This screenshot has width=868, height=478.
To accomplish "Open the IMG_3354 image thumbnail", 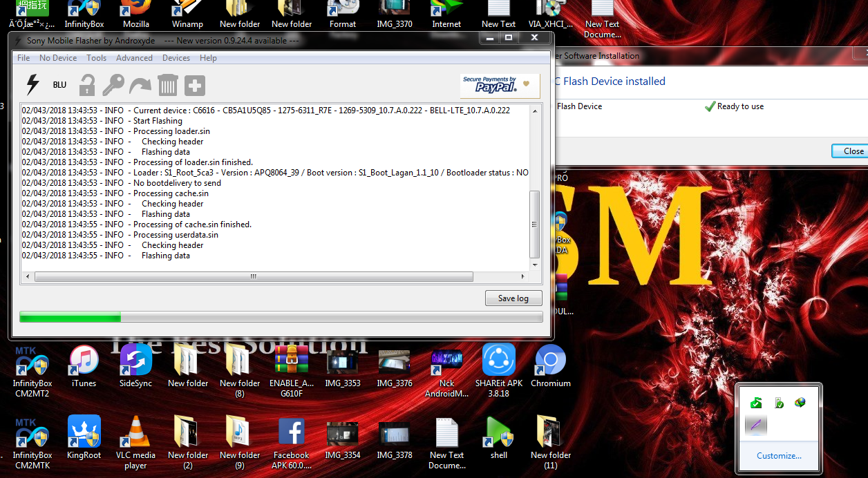I will tap(343, 440).
